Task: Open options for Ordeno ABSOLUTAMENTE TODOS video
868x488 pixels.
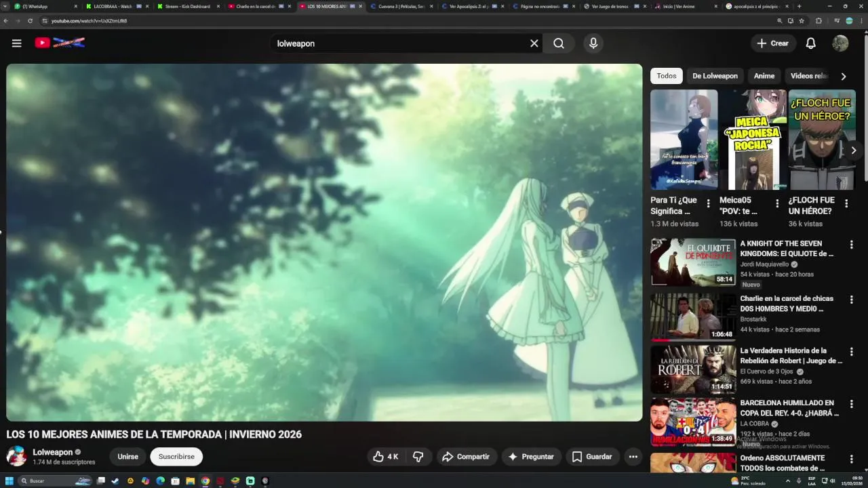Action: click(852, 460)
